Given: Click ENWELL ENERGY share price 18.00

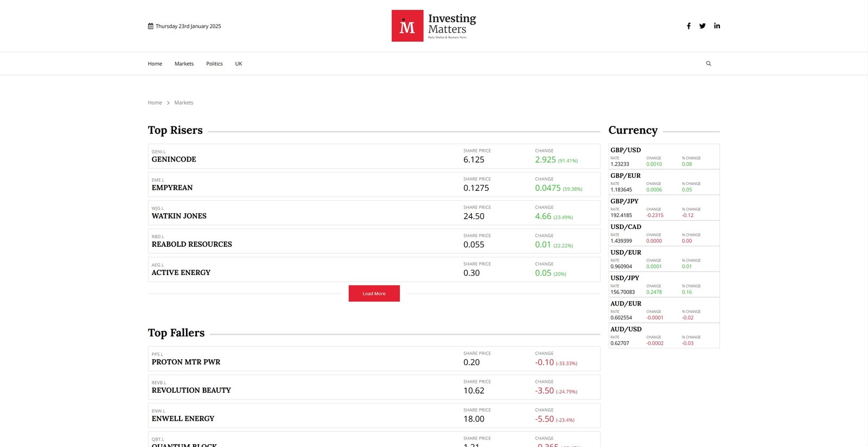Looking at the screenshot, I should (x=474, y=419).
